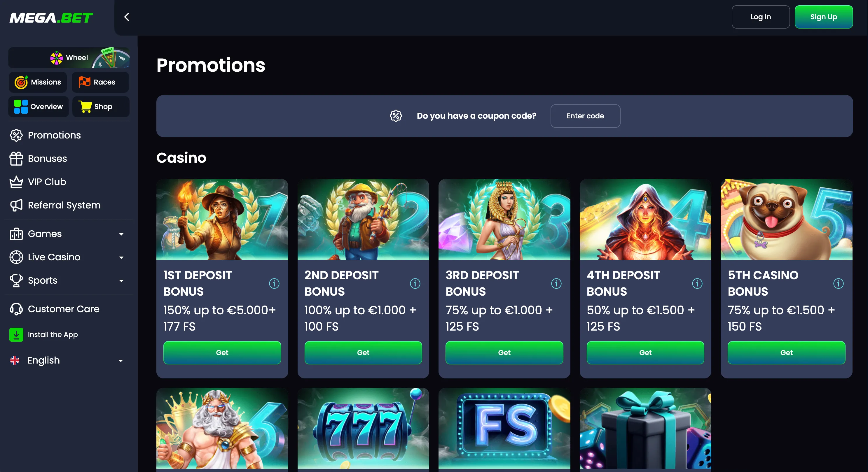Image resolution: width=868 pixels, height=472 pixels.
Task: Open Races with the flag icon
Action: pos(100,82)
